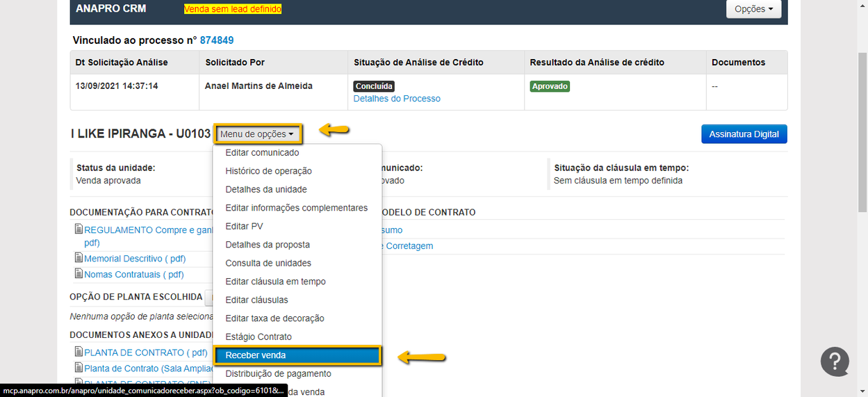This screenshot has height=397, width=868.
Task: Open the Detalhes do Processo link
Action: coord(397,99)
